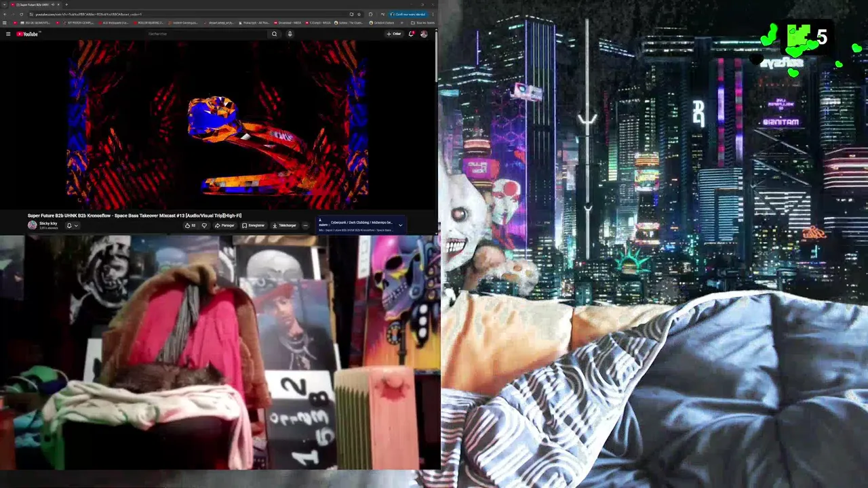Open the YouTube hamburger guide menu

8,34
